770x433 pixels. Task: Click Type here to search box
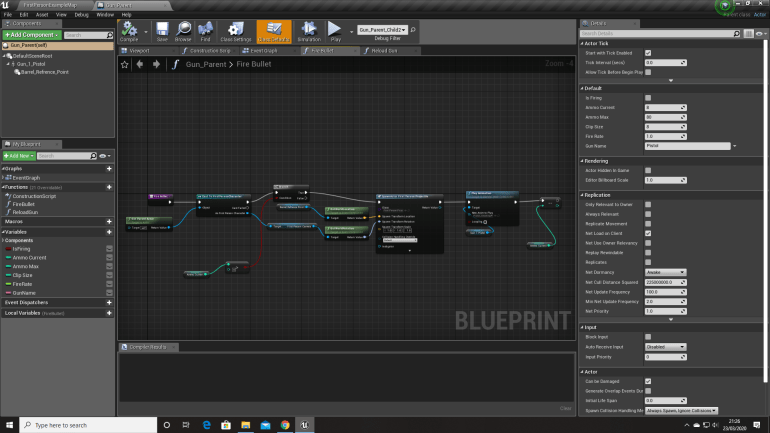tap(88, 425)
